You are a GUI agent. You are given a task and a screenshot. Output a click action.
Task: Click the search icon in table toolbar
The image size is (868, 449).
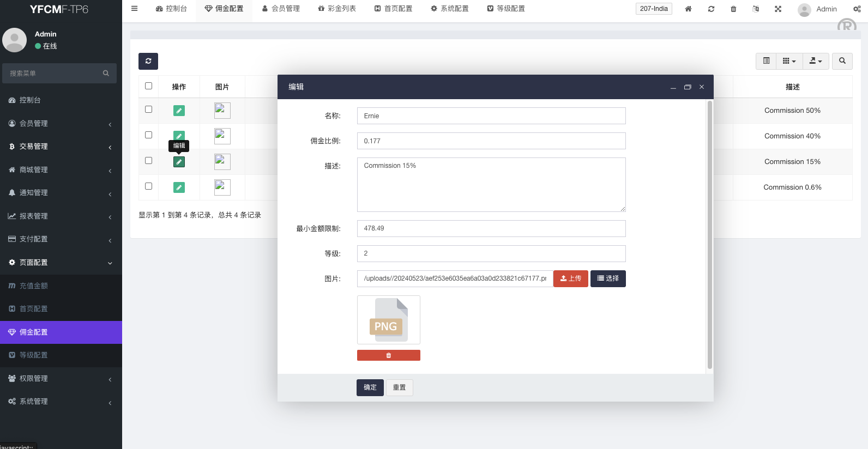pyautogui.click(x=842, y=61)
